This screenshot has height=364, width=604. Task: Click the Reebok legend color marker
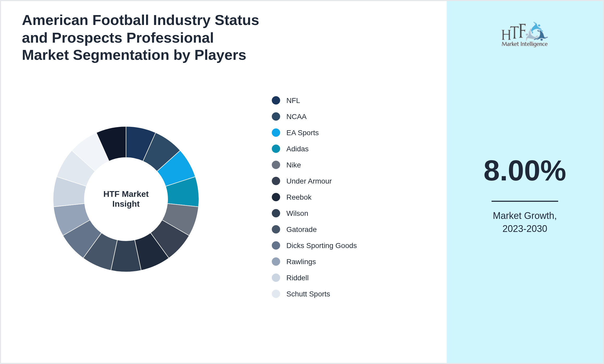tap(275, 197)
